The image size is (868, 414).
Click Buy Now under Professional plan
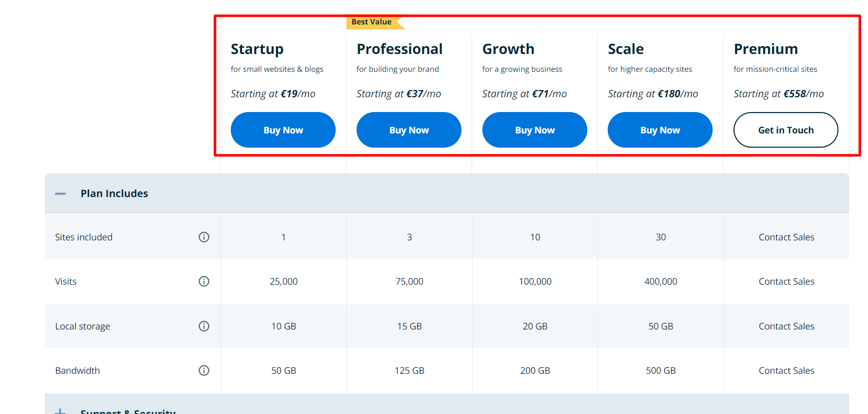pos(409,130)
